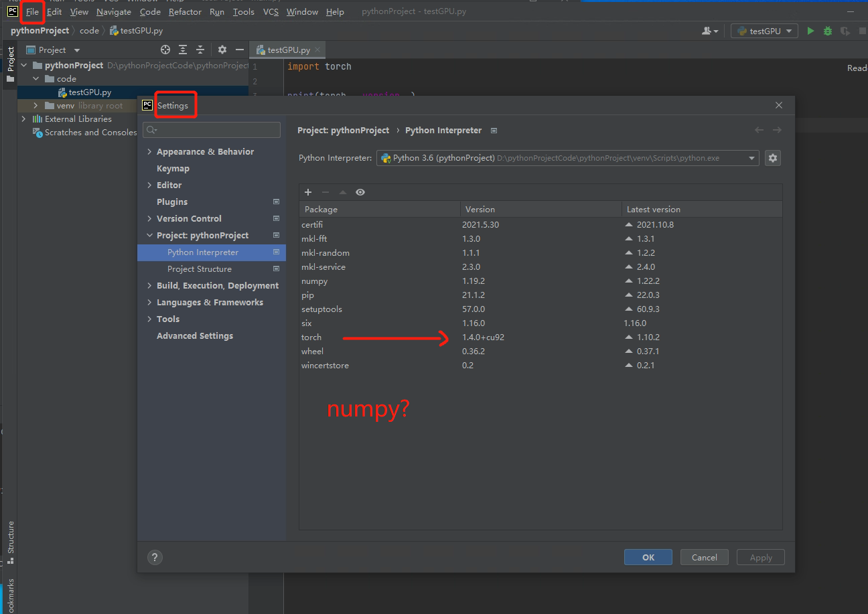Open the Tools menu in the menu bar
Viewport: 868px width, 614px height.
pos(243,12)
